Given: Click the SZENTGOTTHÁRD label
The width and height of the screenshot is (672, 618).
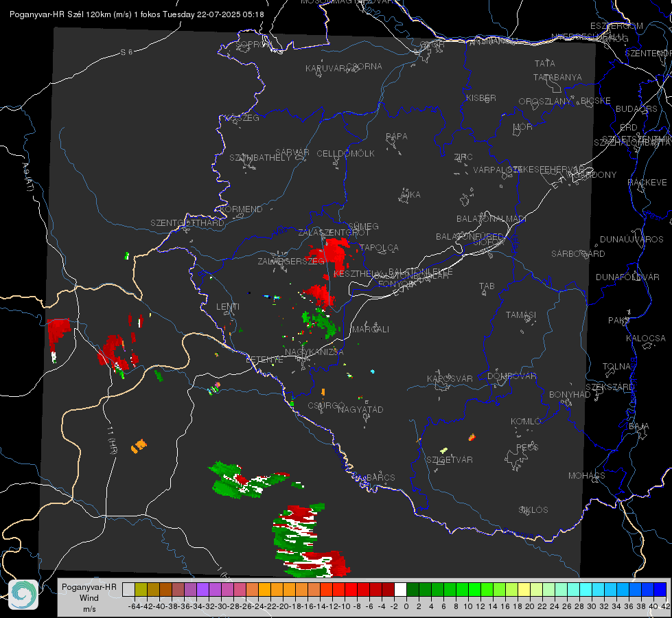Looking at the screenshot, I should 187,223.
